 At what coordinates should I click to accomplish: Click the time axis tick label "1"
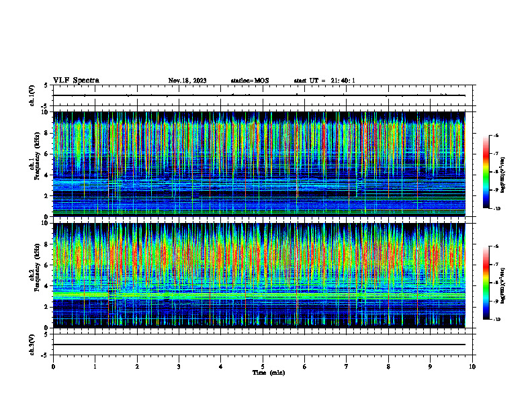click(x=95, y=367)
